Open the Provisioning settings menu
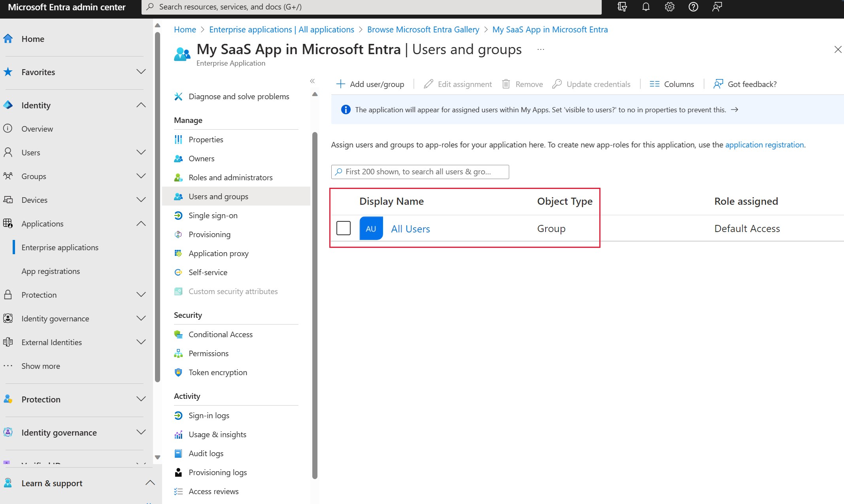This screenshot has width=844, height=504. (x=210, y=234)
